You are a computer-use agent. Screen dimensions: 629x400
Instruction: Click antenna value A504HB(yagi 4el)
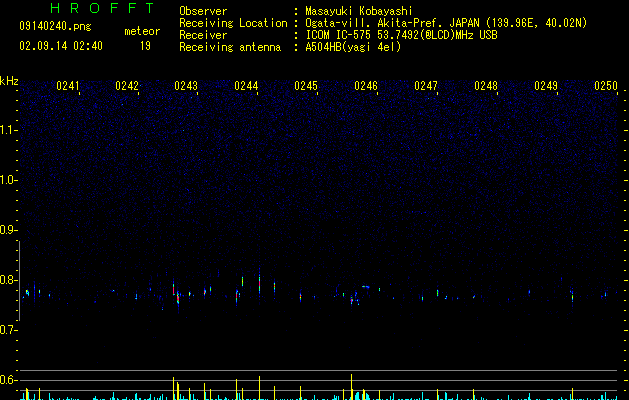(x=353, y=47)
